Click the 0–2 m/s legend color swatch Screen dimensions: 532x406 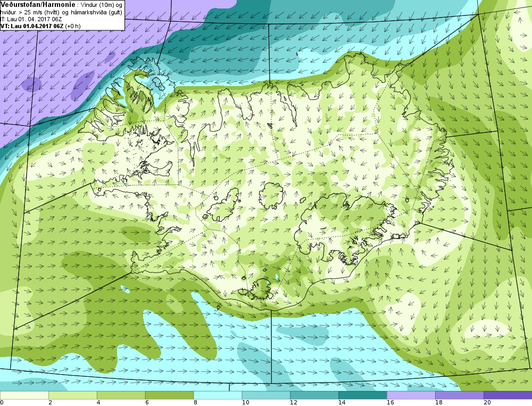pos(24,395)
